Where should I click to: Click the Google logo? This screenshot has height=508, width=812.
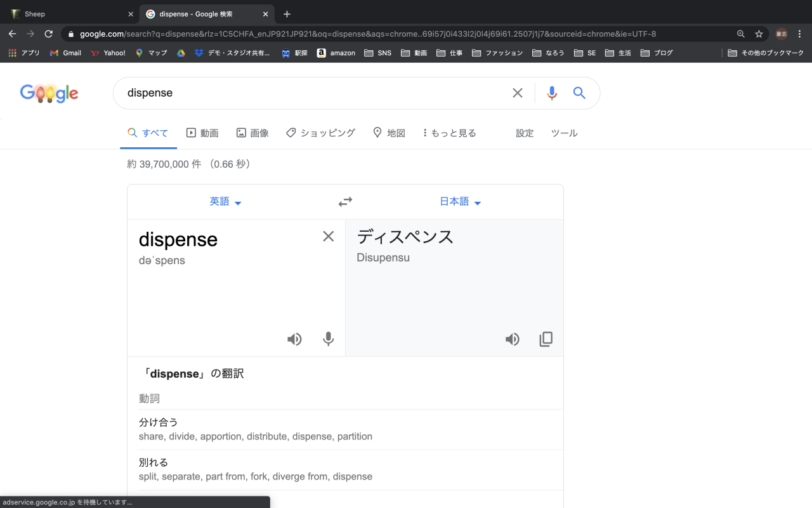tap(49, 93)
